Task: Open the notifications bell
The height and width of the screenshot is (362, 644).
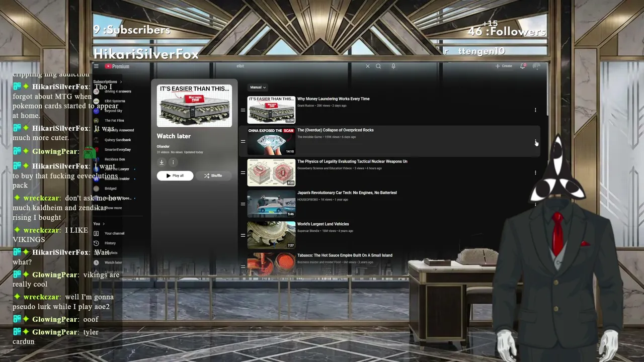Action: pyautogui.click(x=523, y=66)
